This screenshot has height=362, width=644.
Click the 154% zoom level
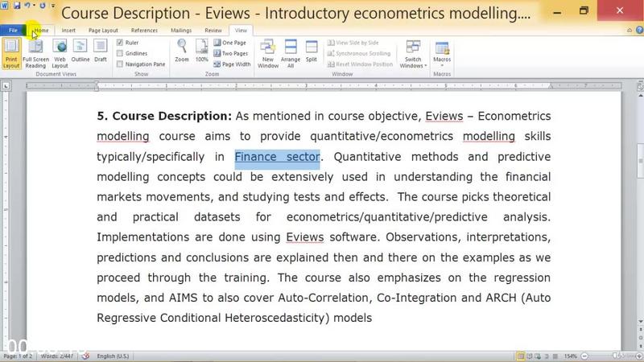(570, 356)
